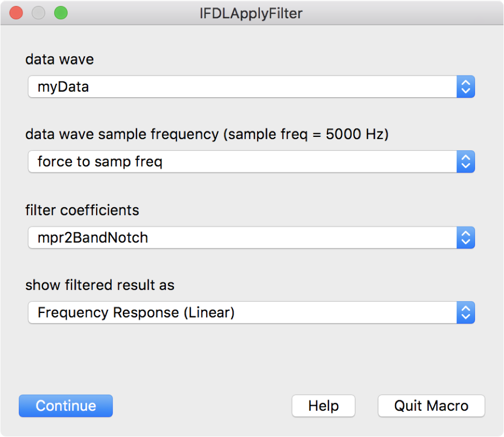504x437 pixels.
Task: Open the Help for this macro
Action: (323, 406)
